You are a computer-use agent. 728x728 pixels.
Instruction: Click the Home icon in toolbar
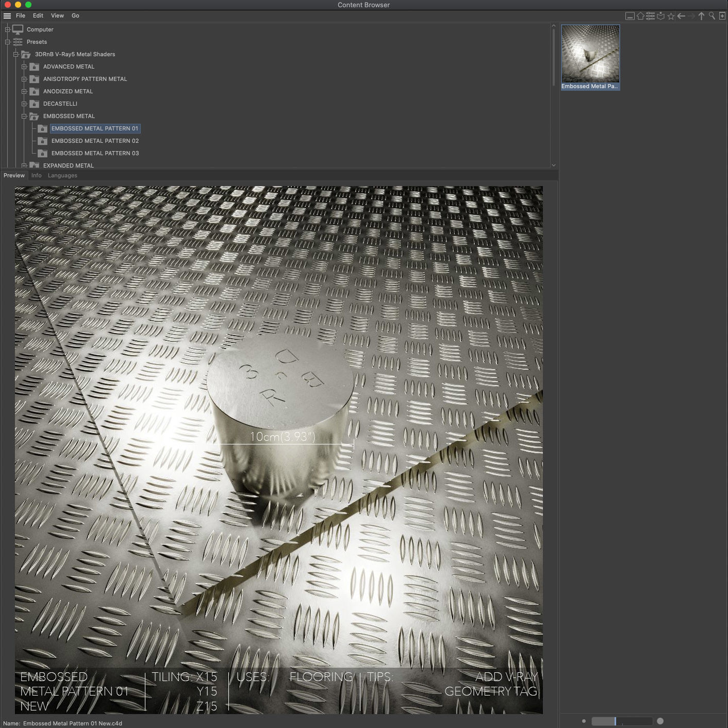pyautogui.click(x=640, y=16)
